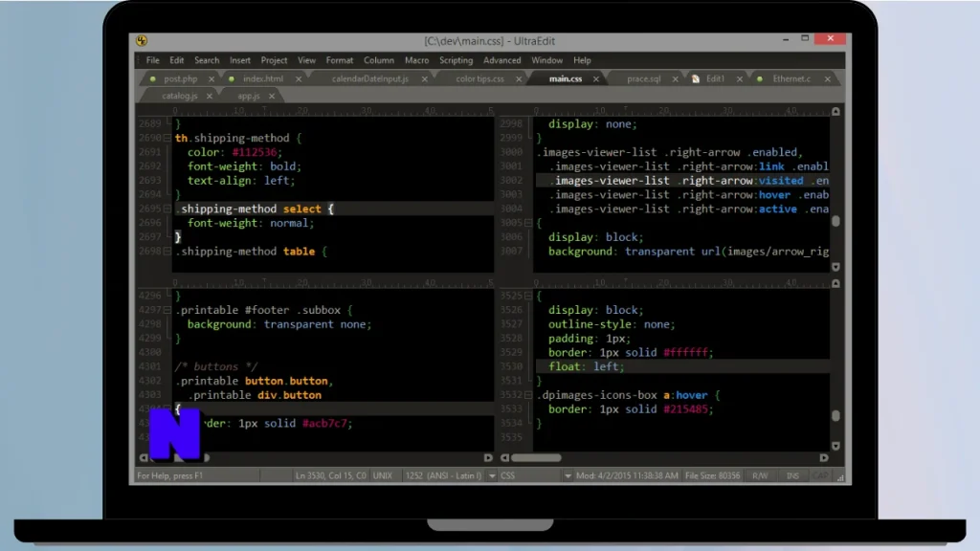
Task: Click the '/* buttons */' comment on line 4301
Action: (216, 366)
